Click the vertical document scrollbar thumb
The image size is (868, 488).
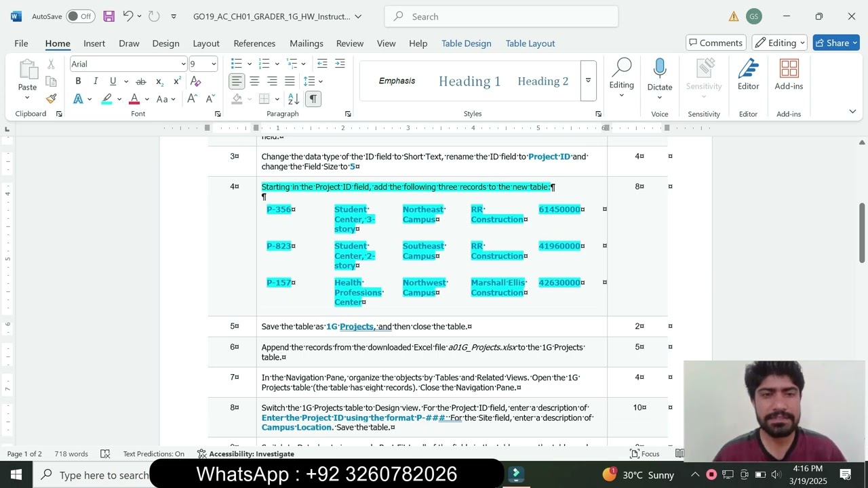[862, 232]
